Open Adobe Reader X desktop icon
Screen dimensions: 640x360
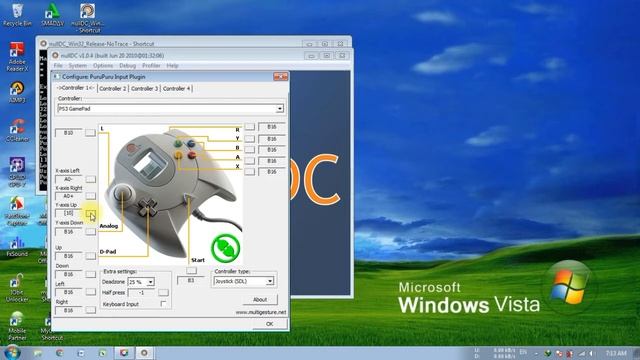click(17, 57)
